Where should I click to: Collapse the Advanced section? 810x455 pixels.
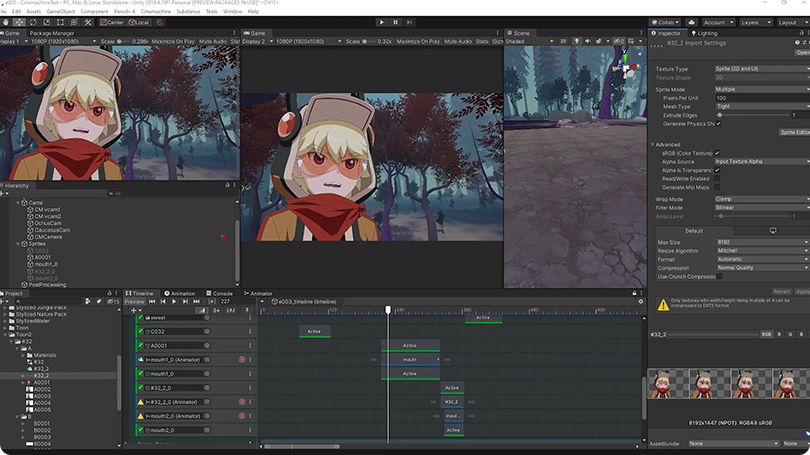pyautogui.click(x=653, y=145)
